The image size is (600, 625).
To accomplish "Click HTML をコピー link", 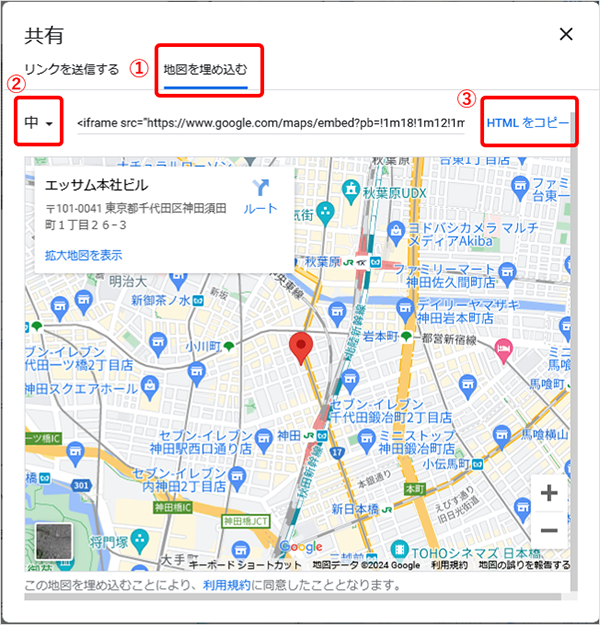I will [528, 123].
